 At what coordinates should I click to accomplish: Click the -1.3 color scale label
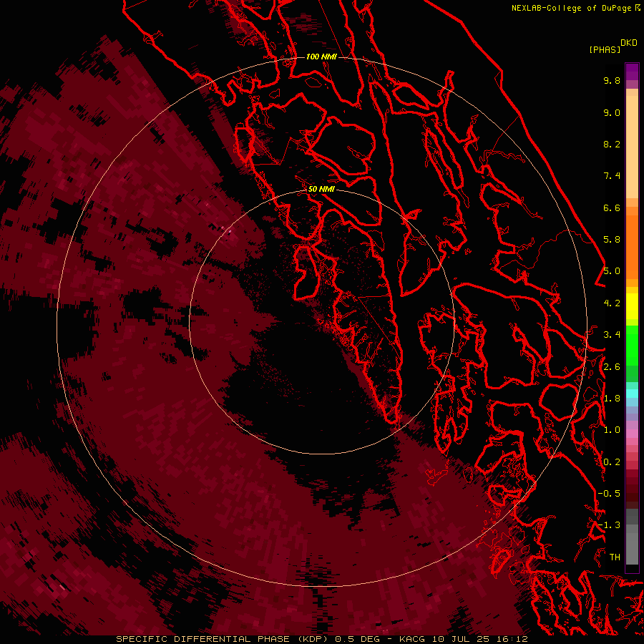click(x=609, y=525)
